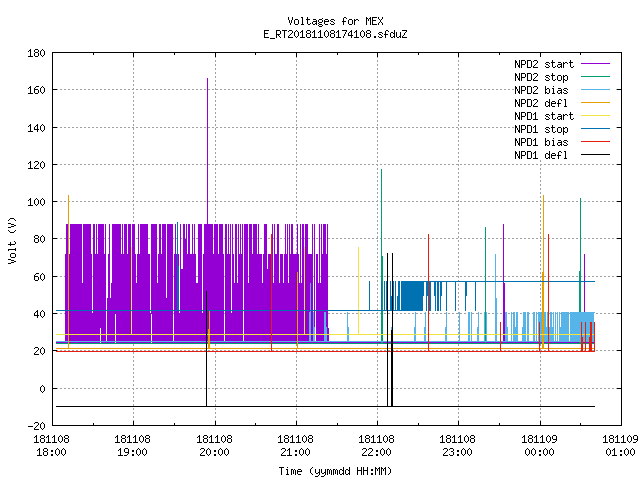Click the 'Volt (V)' y-axis label

[12, 240]
